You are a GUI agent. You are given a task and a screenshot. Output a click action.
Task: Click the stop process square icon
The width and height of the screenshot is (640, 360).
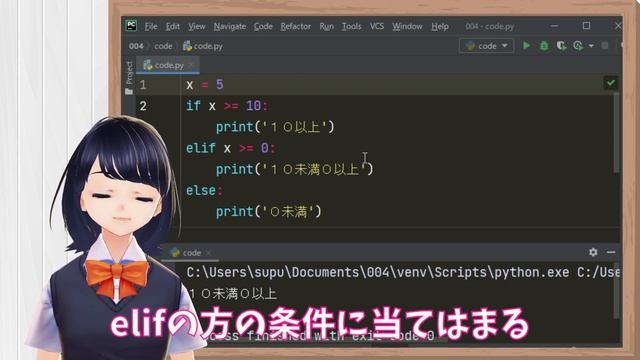[605, 46]
